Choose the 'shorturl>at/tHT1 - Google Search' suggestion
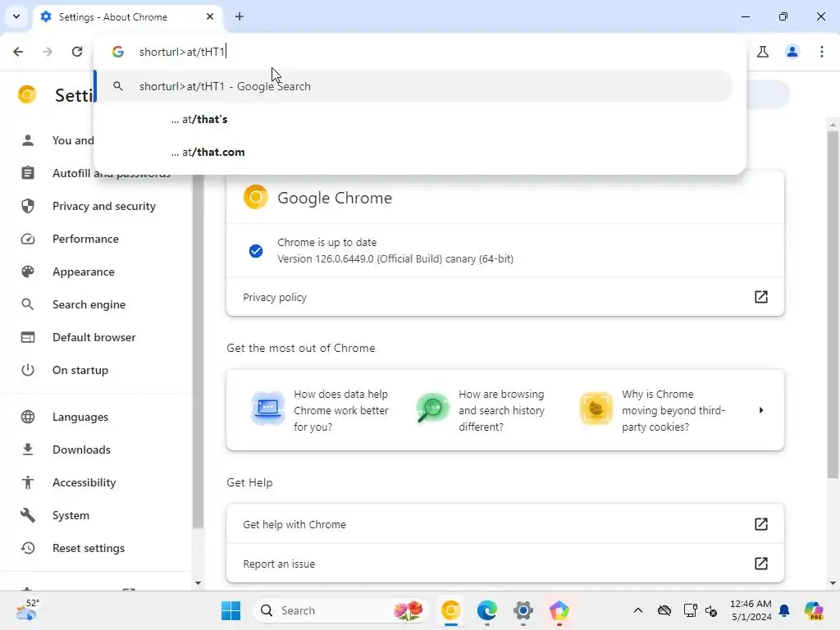 pos(413,86)
